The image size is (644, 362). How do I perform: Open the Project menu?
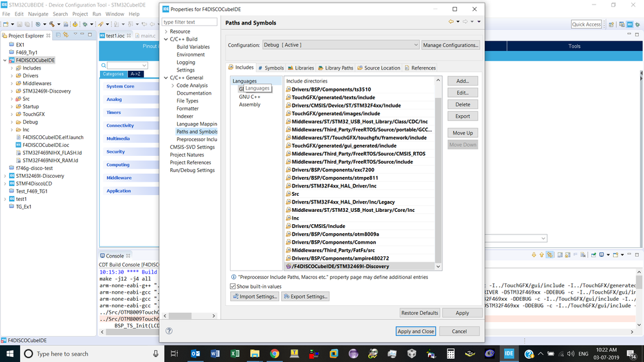click(80, 14)
